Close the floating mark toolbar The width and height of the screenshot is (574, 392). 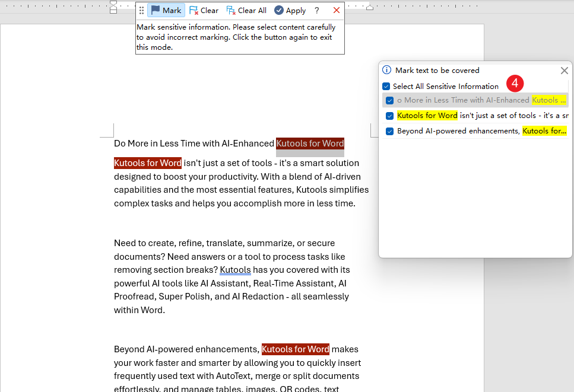pyautogui.click(x=337, y=10)
